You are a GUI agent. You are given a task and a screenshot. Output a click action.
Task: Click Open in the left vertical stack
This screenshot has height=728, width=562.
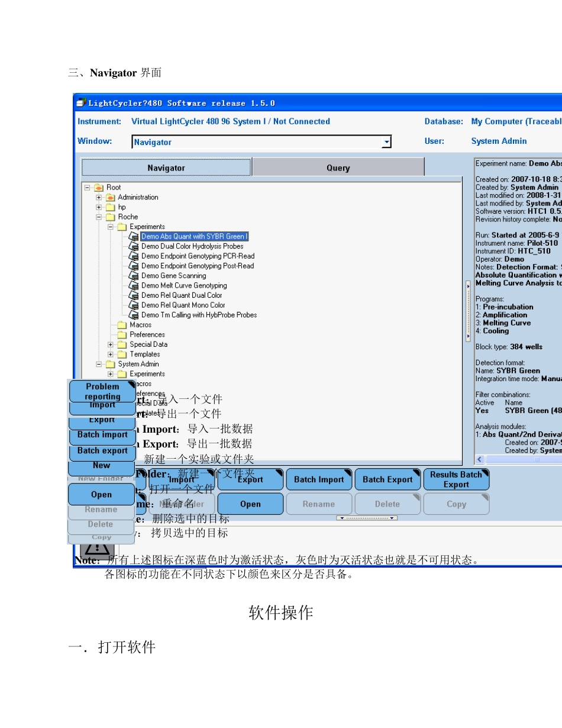point(101,494)
